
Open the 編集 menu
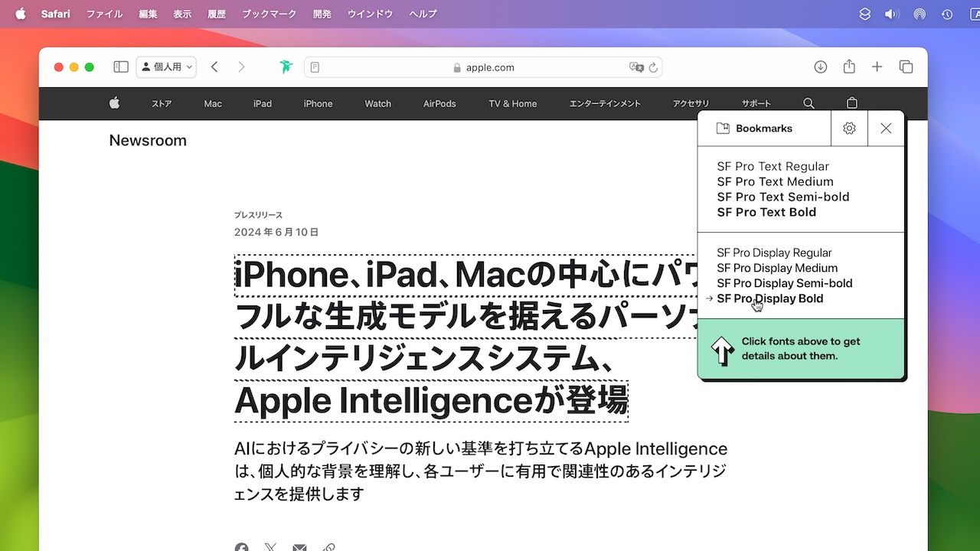pos(148,14)
